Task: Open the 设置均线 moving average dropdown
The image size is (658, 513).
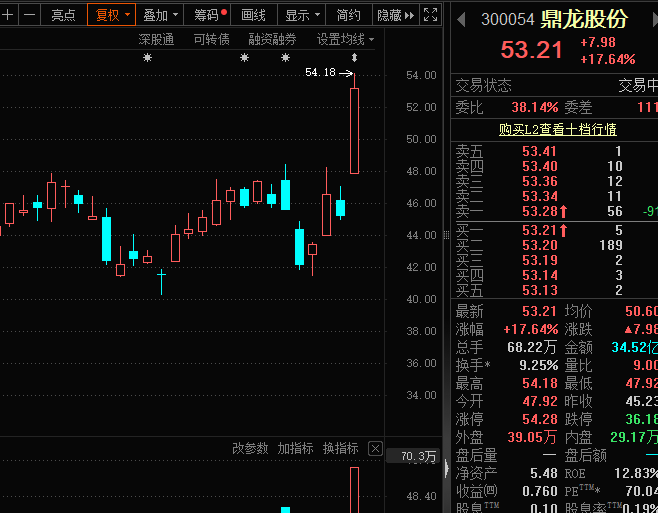Action: pos(345,39)
